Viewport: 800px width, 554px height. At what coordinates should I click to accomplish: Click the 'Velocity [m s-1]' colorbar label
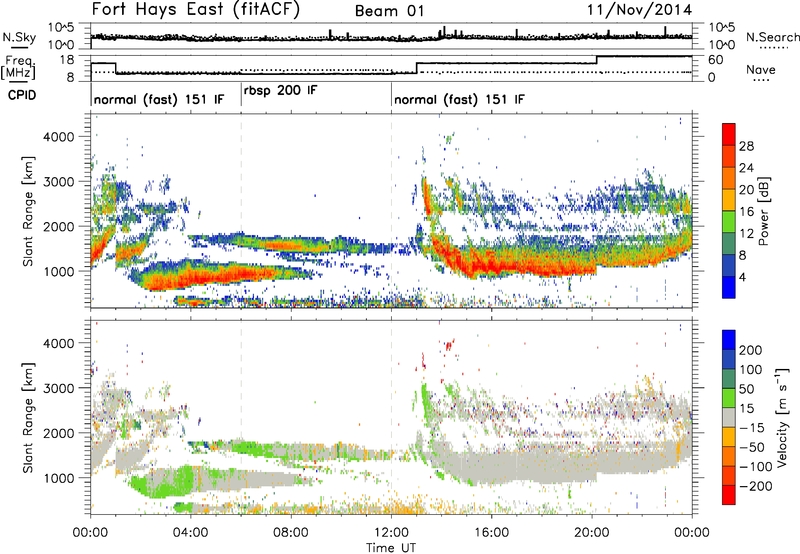pyautogui.click(x=782, y=417)
